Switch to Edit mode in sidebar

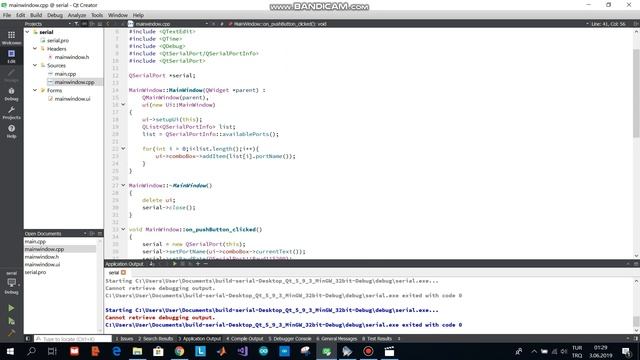[x=11, y=56]
